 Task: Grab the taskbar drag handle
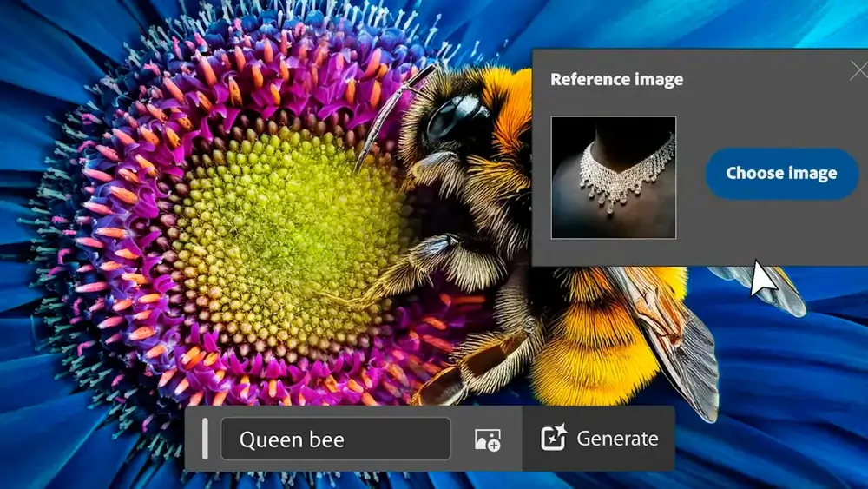(205, 439)
